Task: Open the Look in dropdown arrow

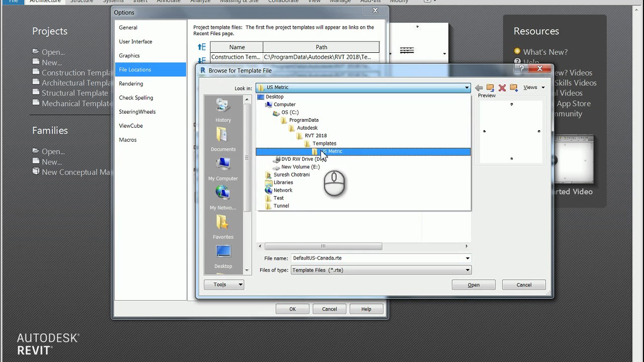Action: 466,87
